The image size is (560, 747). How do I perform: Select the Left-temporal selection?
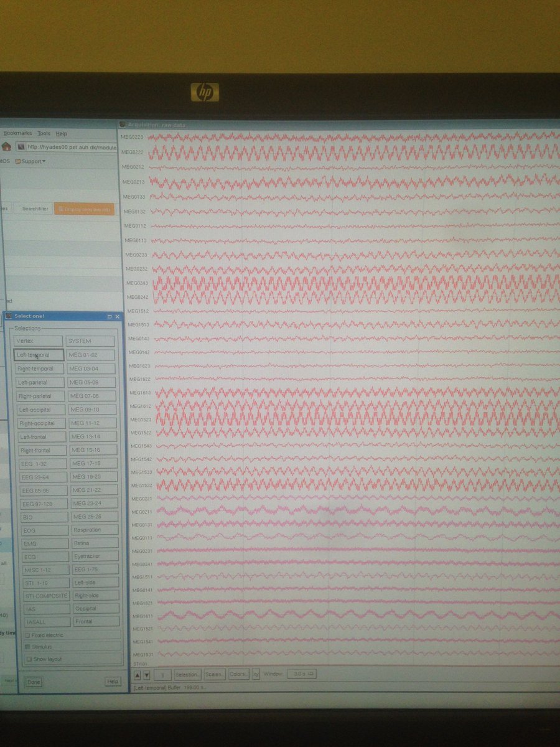coord(39,355)
